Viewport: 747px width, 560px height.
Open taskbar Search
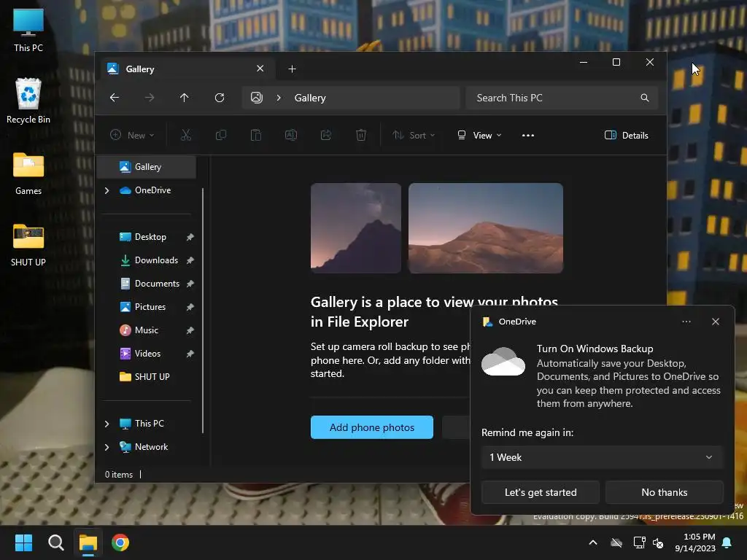click(55, 542)
